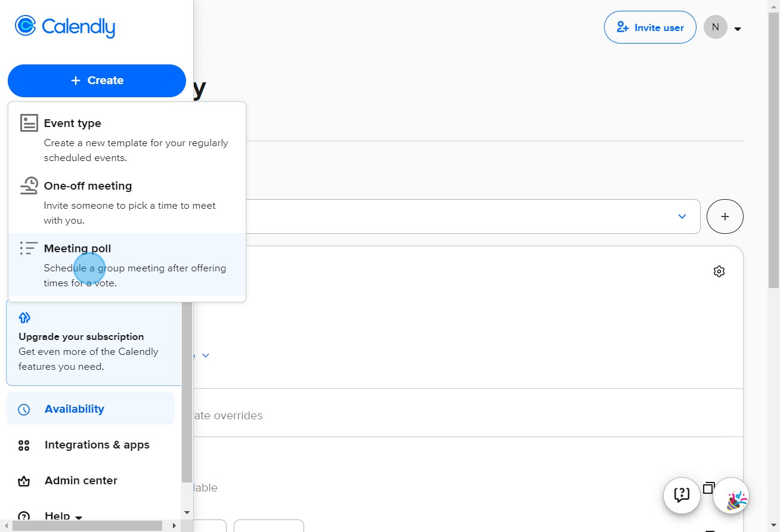This screenshot has height=532, width=780.
Task: Click the Event type template icon
Action: coord(29,123)
